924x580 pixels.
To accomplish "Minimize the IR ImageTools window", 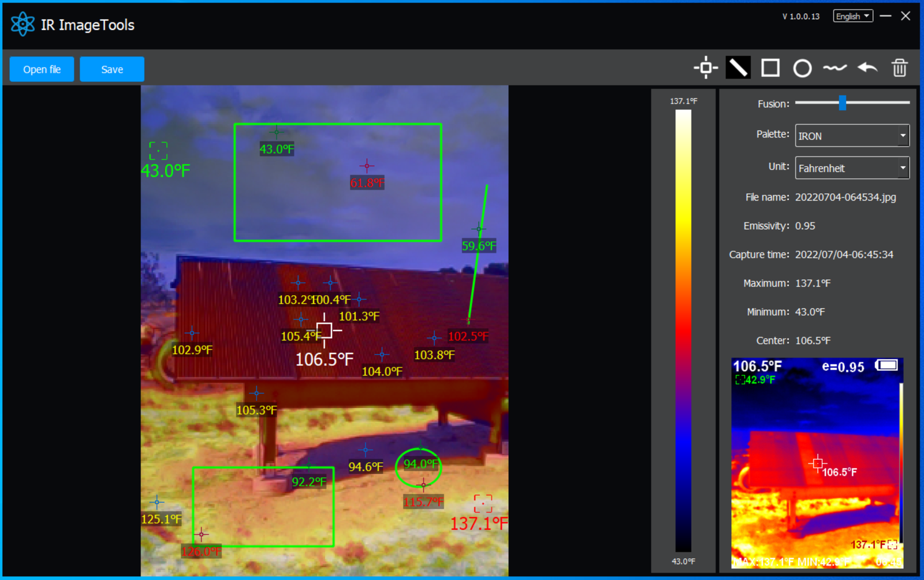I will [885, 16].
